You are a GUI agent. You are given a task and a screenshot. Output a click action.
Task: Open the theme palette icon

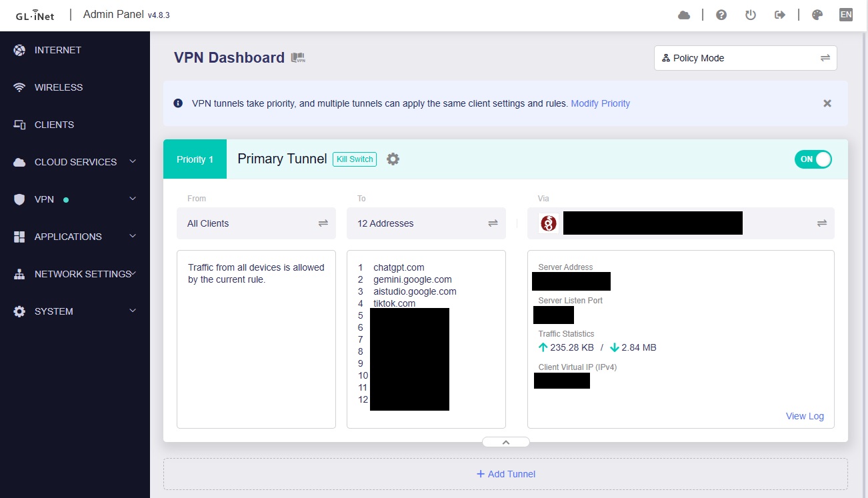(817, 15)
